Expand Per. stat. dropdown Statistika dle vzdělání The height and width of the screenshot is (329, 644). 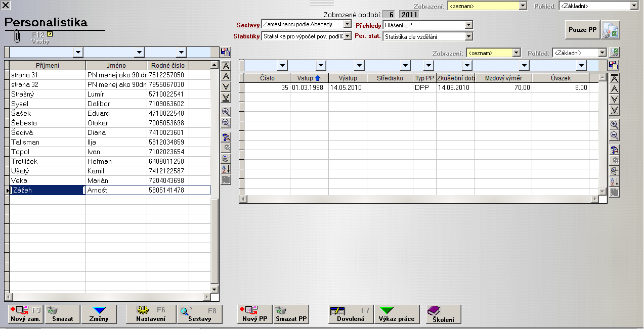coord(469,36)
